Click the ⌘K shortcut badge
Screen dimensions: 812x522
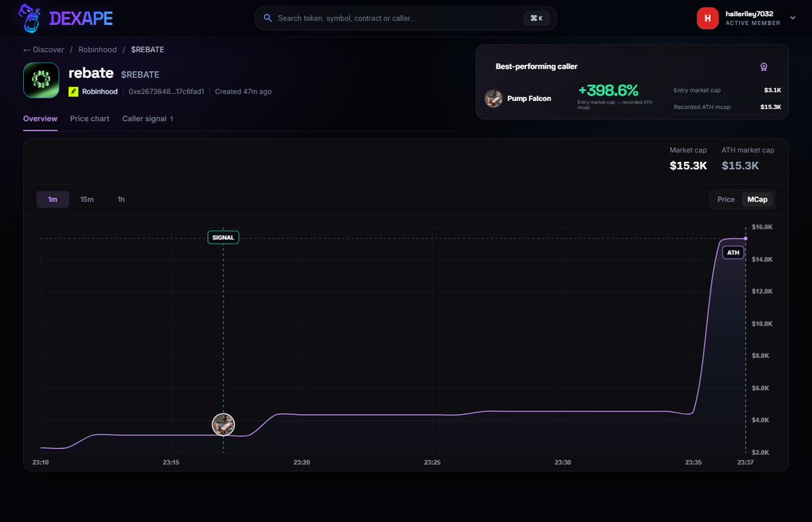click(536, 18)
